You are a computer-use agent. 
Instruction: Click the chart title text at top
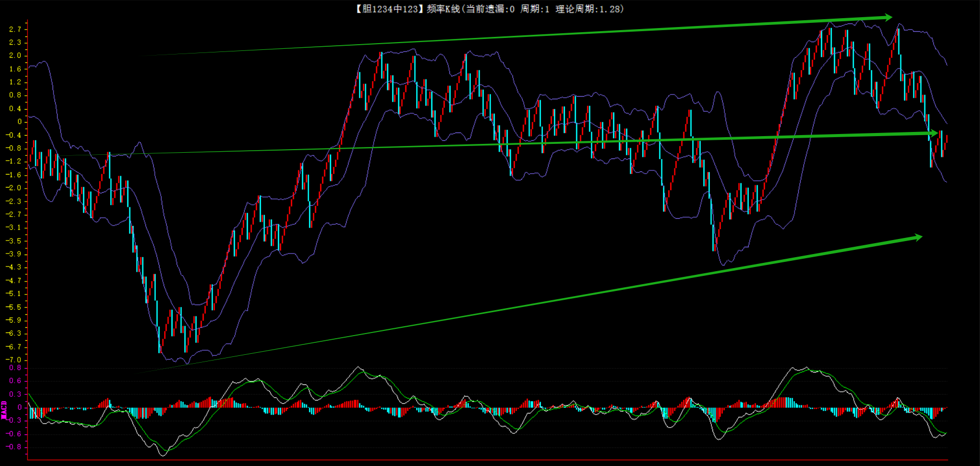pyautogui.click(x=490, y=9)
